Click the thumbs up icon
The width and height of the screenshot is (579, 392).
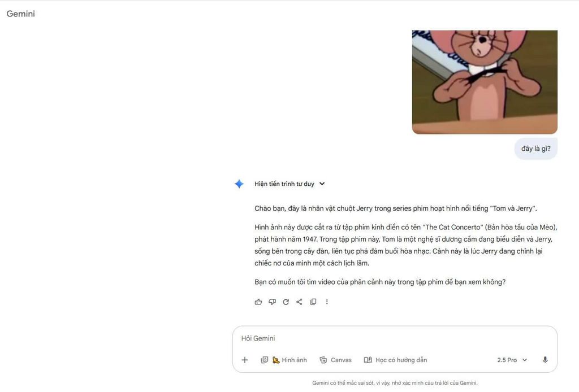tap(258, 302)
